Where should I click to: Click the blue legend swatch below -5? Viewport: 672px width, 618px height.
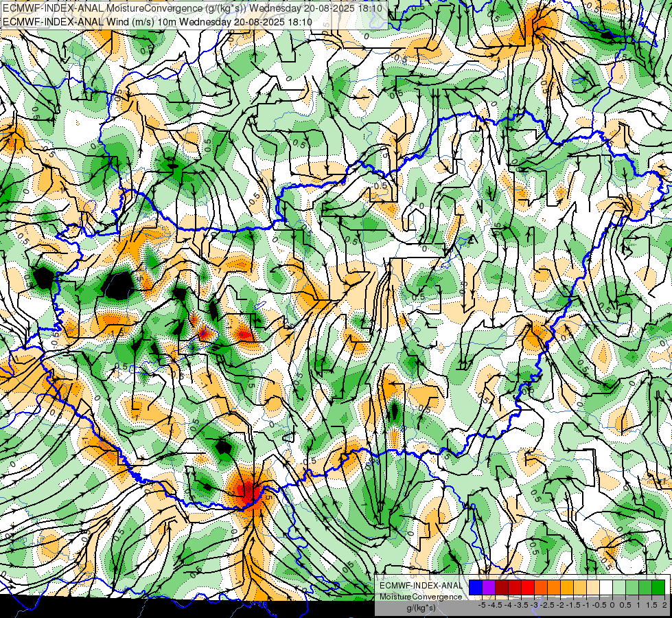476,588
